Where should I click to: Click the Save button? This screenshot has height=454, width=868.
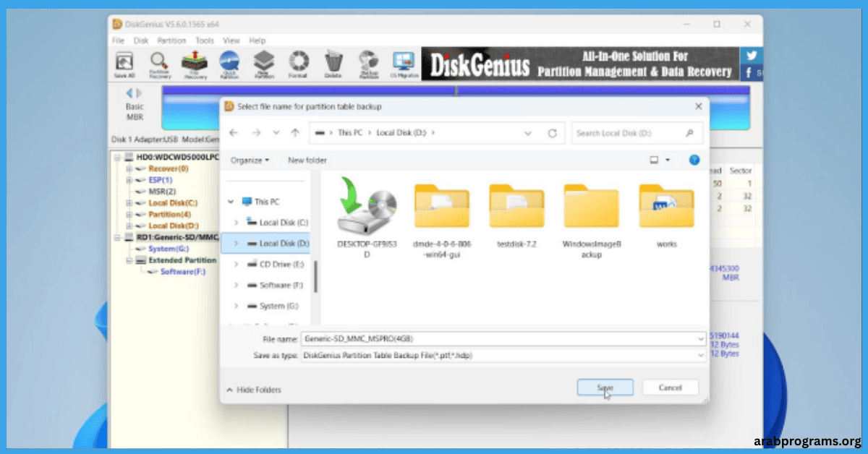click(x=605, y=387)
